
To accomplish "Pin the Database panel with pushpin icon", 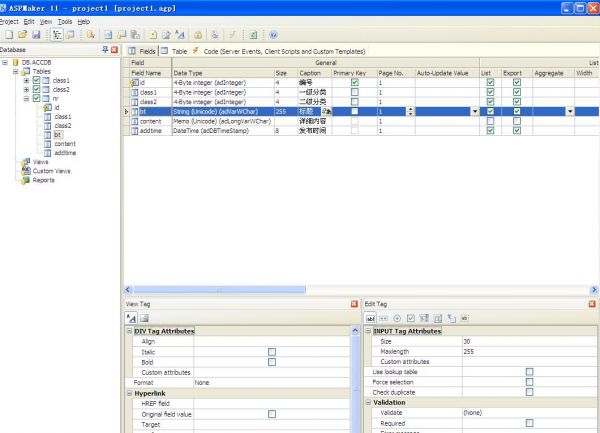I will tap(103, 49).
